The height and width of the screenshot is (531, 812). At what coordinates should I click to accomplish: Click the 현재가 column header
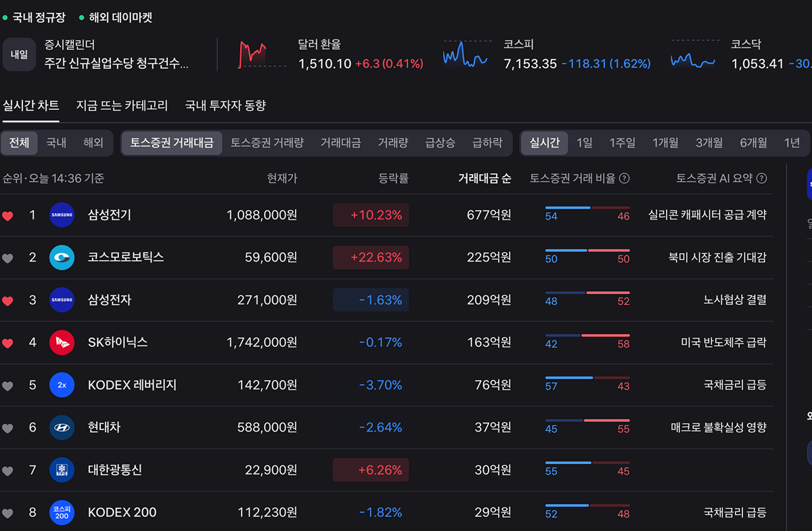click(x=281, y=179)
